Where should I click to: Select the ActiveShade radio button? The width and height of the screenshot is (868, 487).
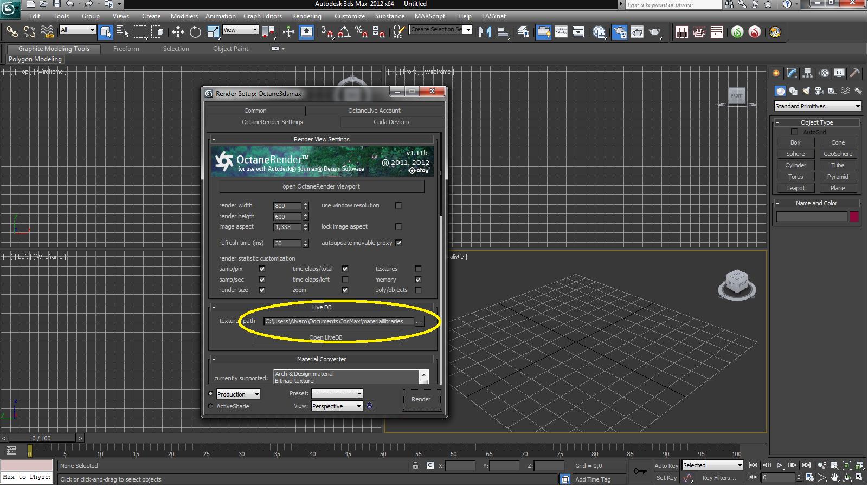(211, 406)
